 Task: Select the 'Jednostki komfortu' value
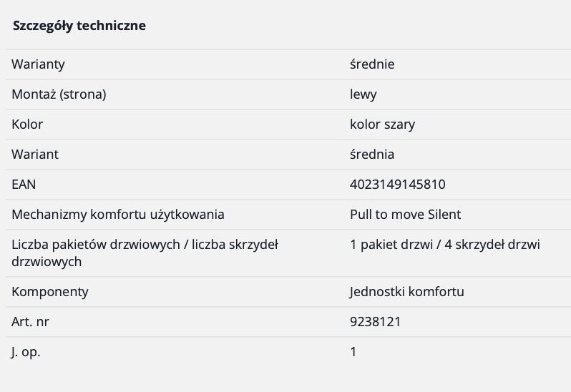click(x=406, y=292)
